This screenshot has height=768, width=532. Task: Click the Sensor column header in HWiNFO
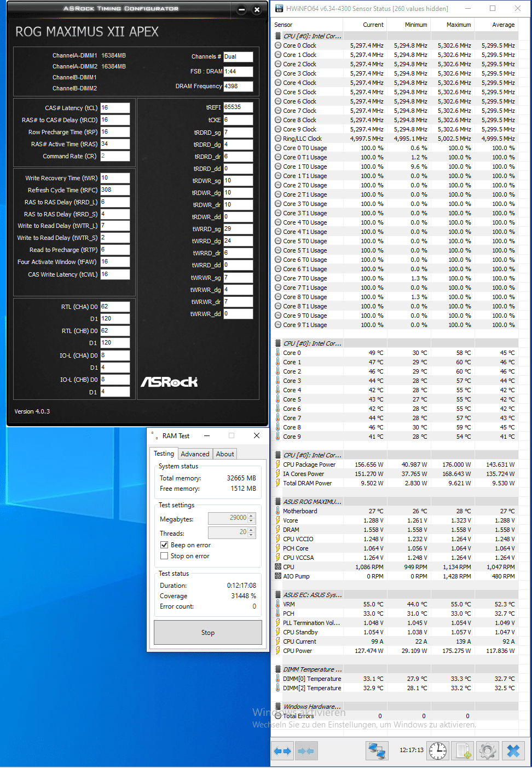pos(308,25)
